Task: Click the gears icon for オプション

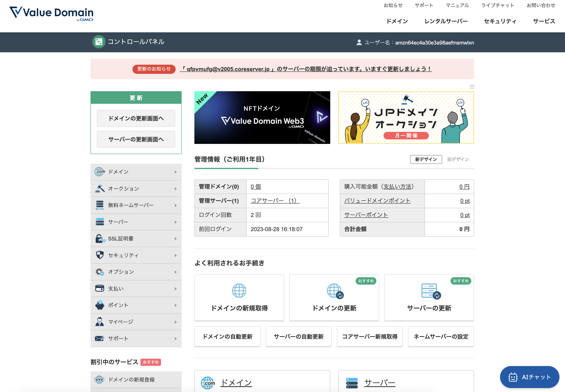Action: [x=99, y=272]
